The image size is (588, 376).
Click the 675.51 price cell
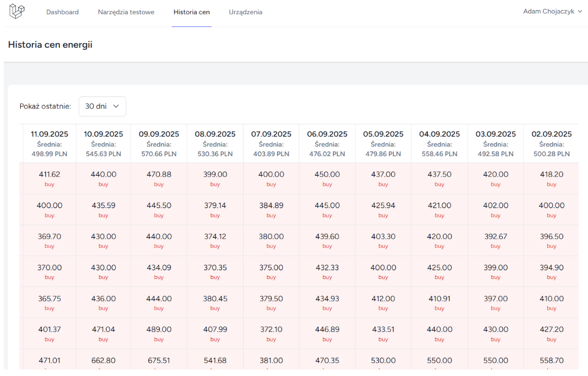[159, 360]
